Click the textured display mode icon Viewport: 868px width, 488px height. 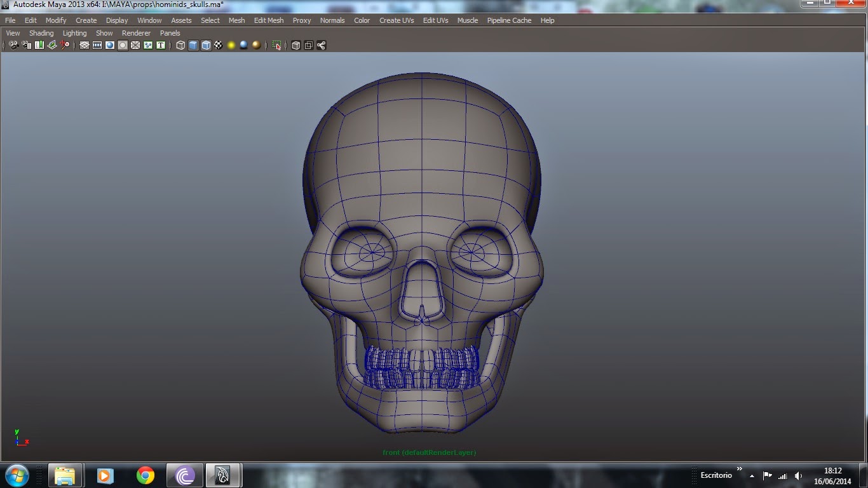(218, 44)
